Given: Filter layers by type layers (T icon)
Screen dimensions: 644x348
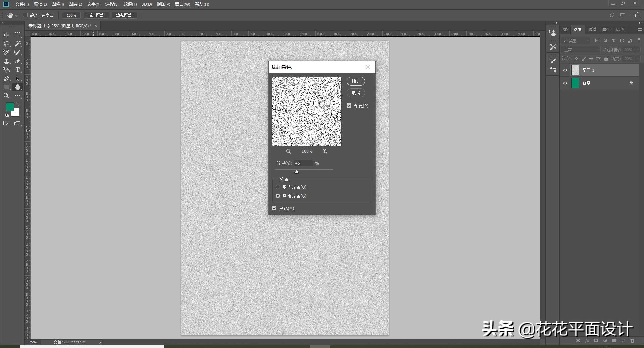Looking at the screenshot, I should [613, 40].
